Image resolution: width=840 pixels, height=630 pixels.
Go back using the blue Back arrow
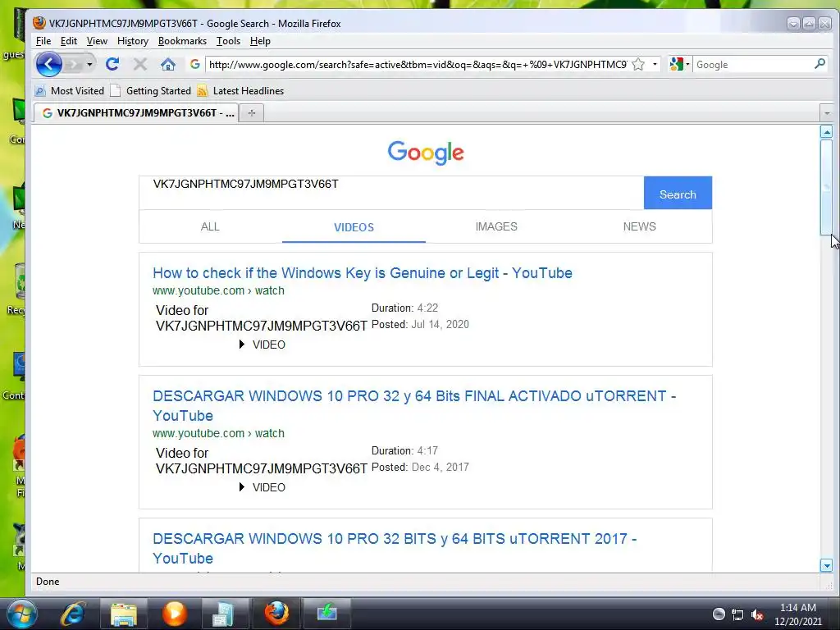click(48, 65)
